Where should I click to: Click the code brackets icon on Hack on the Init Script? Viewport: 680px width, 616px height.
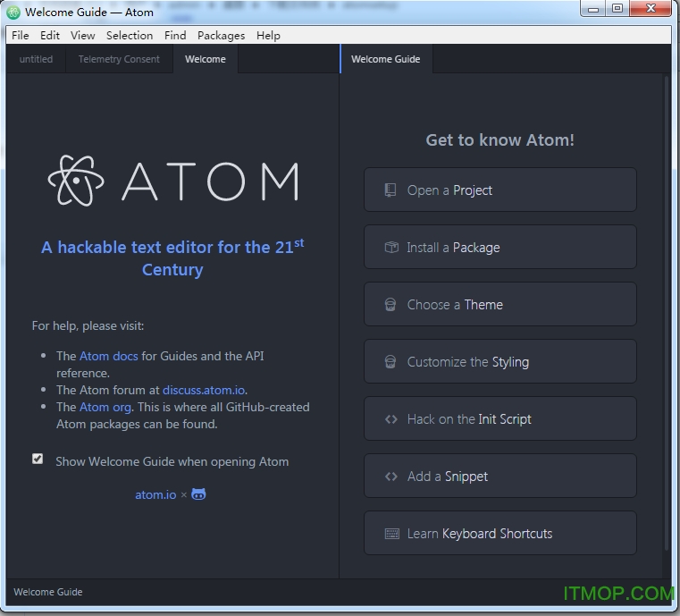tap(391, 419)
